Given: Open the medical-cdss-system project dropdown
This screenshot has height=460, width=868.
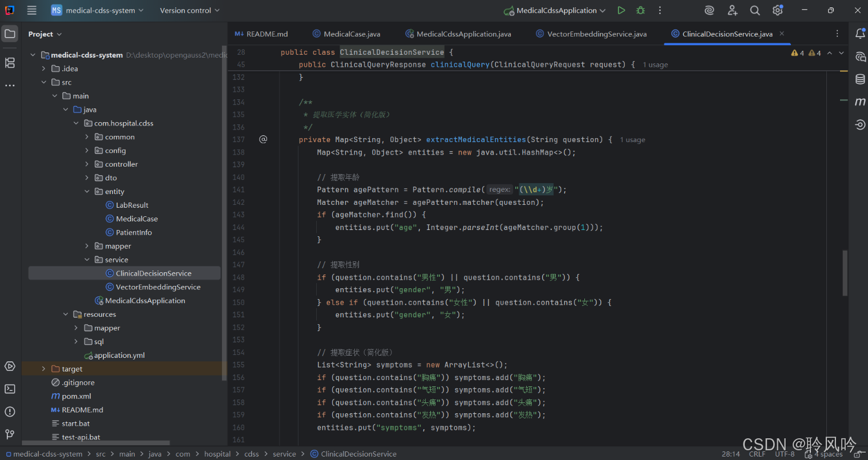Looking at the screenshot, I should tap(97, 10).
